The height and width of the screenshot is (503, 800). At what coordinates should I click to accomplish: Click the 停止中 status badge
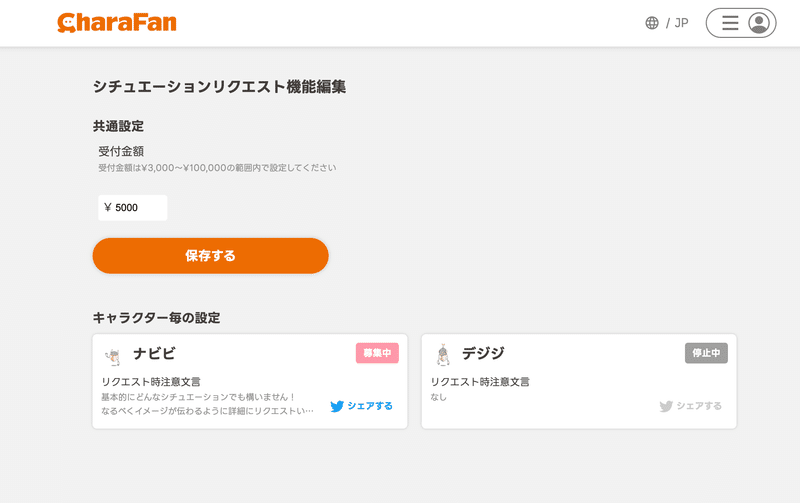tap(706, 353)
